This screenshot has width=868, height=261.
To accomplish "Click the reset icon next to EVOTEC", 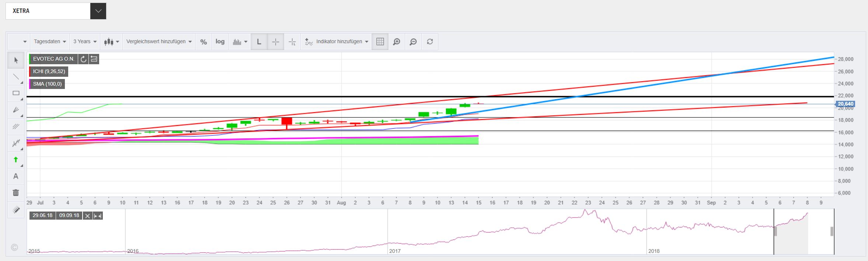I will pos(83,59).
